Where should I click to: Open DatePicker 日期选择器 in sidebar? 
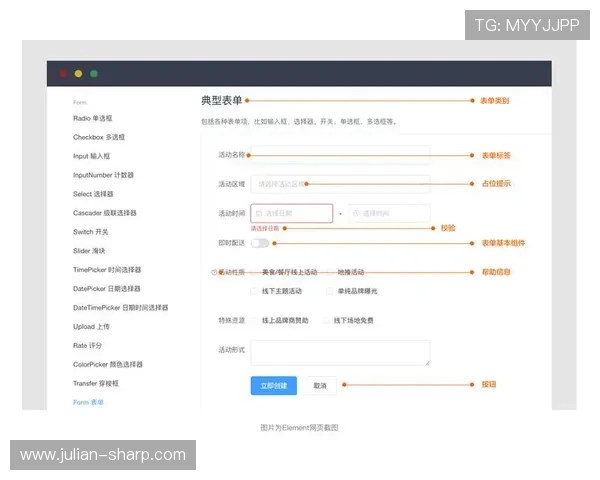point(106,289)
